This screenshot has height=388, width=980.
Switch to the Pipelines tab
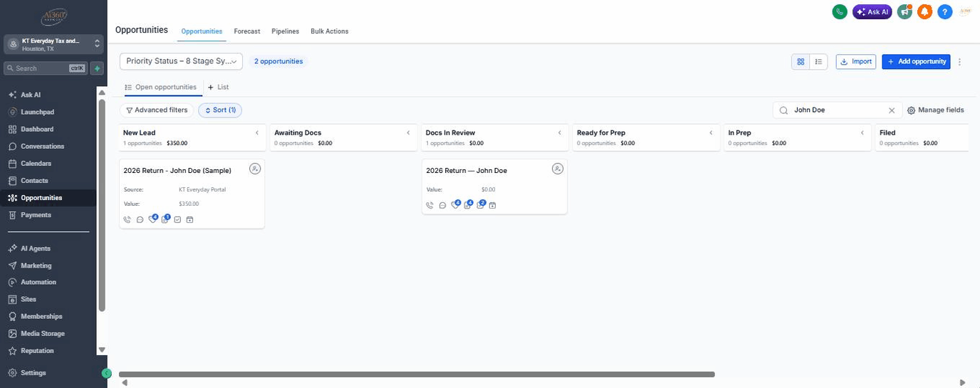(x=286, y=31)
